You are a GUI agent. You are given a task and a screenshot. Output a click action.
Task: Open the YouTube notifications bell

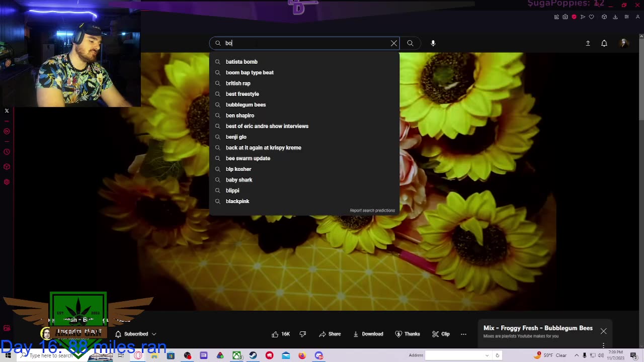pos(604,43)
